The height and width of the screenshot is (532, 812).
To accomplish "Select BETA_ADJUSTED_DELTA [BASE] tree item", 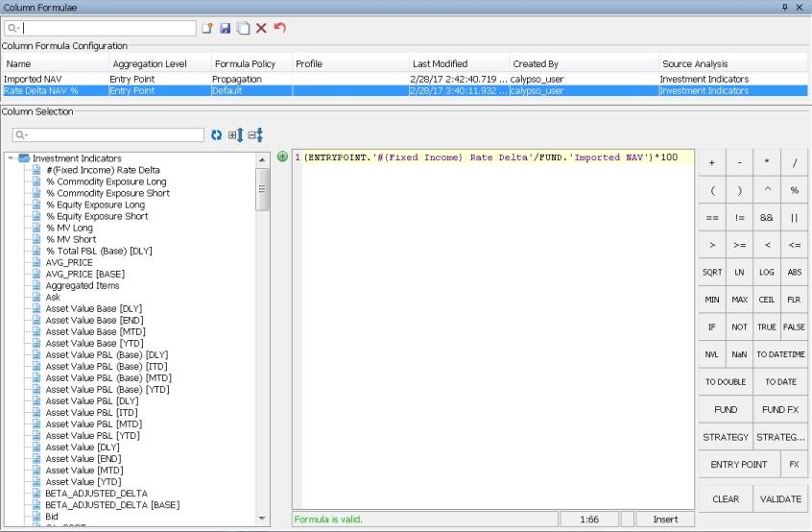I will (112, 505).
